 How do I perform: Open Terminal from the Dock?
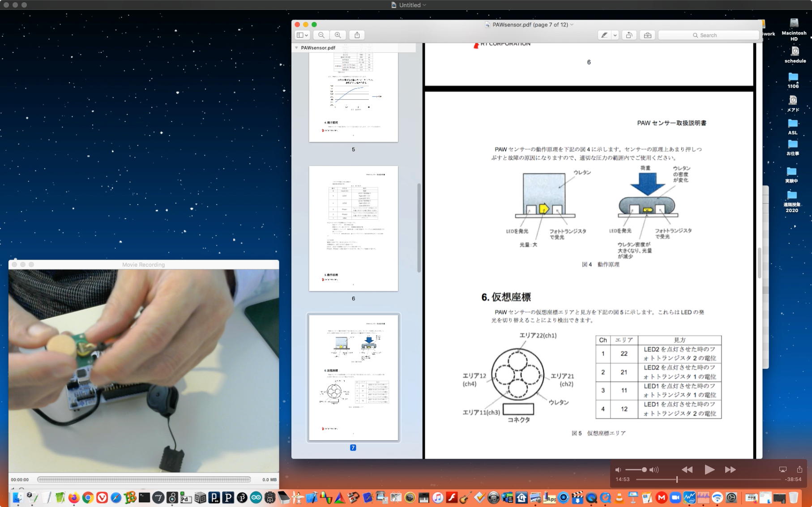[144, 497]
